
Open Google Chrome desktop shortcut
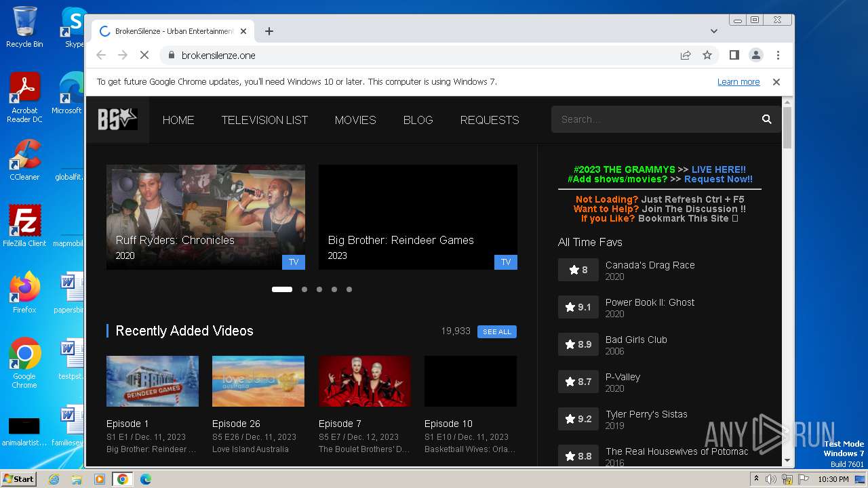click(24, 363)
